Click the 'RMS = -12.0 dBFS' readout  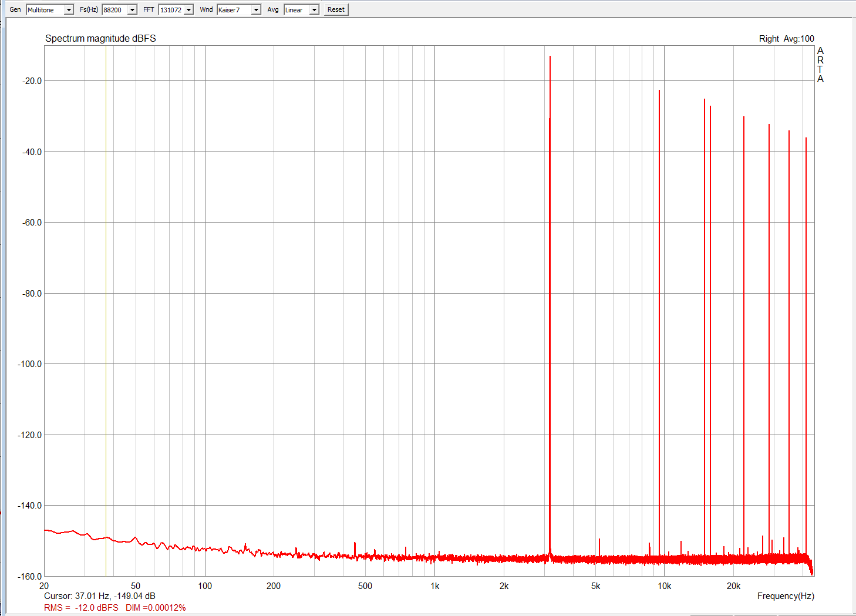click(x=81, y=607)
